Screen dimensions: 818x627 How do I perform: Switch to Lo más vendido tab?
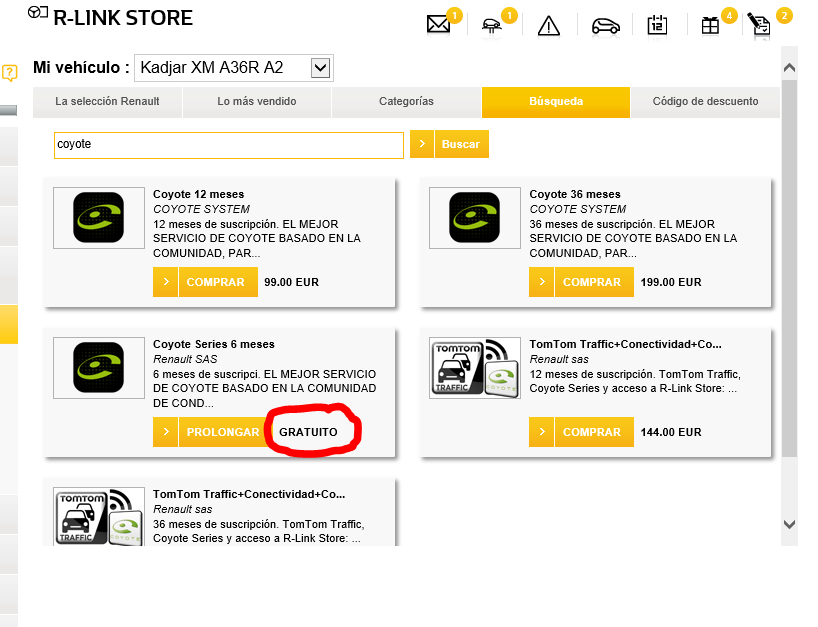(257, 102)
